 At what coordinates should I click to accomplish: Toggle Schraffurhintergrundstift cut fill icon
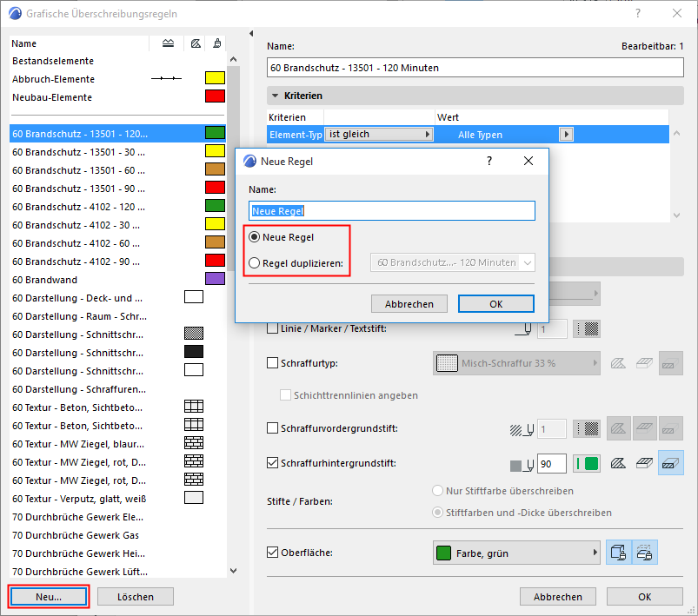[670, 463]
